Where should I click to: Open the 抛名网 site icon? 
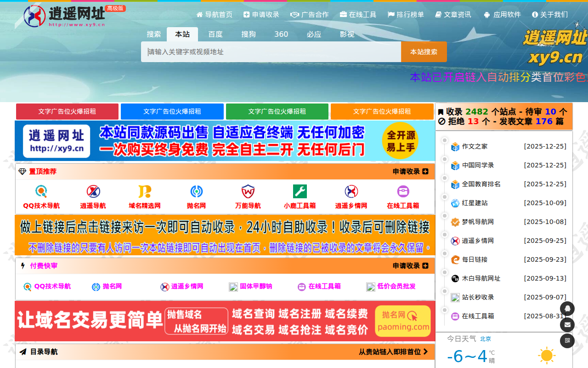[196, 191]
